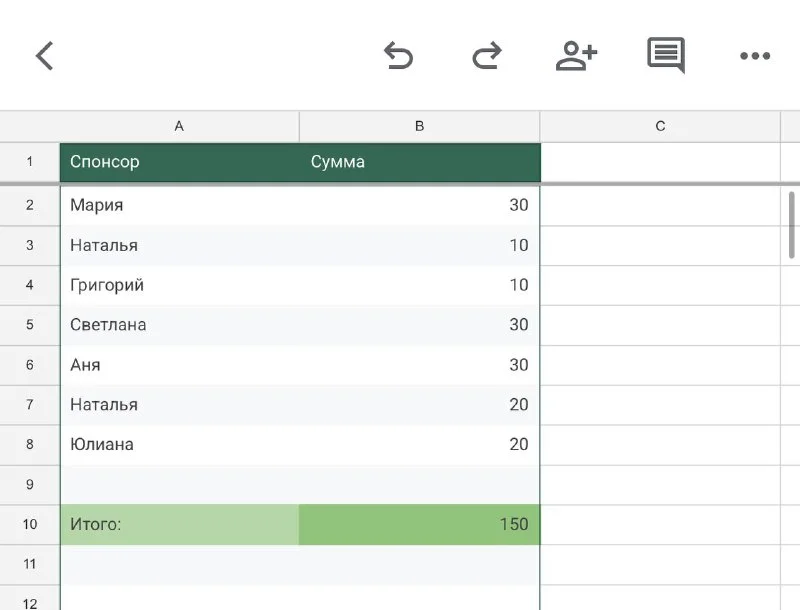This screenshot has height=610, width=800.
Task: Tap the back arrow icon
Action: [x=44, y=56]
